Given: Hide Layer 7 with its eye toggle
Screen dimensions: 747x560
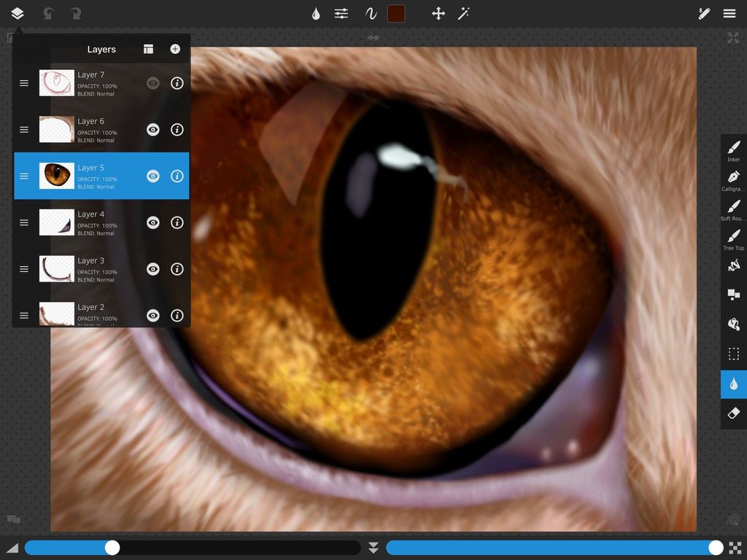Looking at the screenshot, I should click(152, 82).
